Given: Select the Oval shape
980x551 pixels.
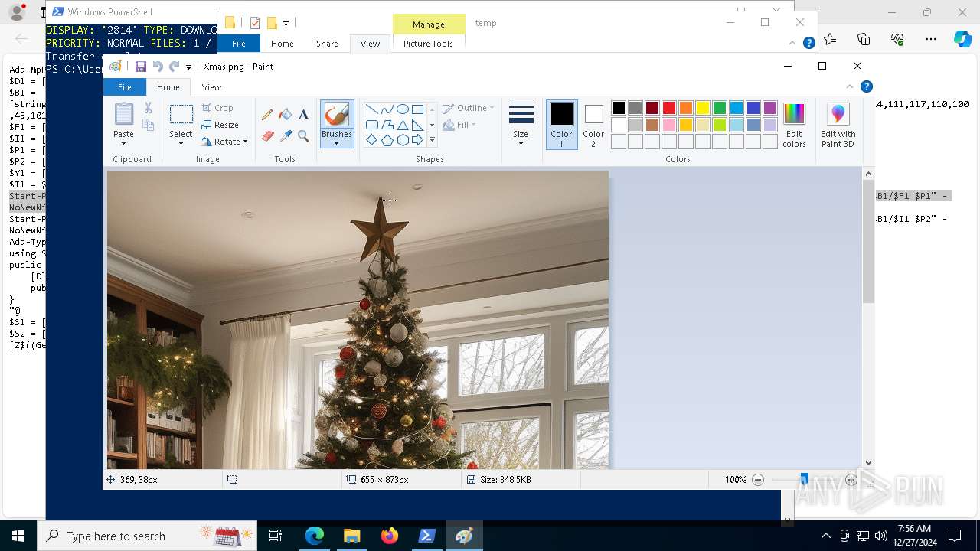Looking at the screenshot, I should (x=402, y=109).
